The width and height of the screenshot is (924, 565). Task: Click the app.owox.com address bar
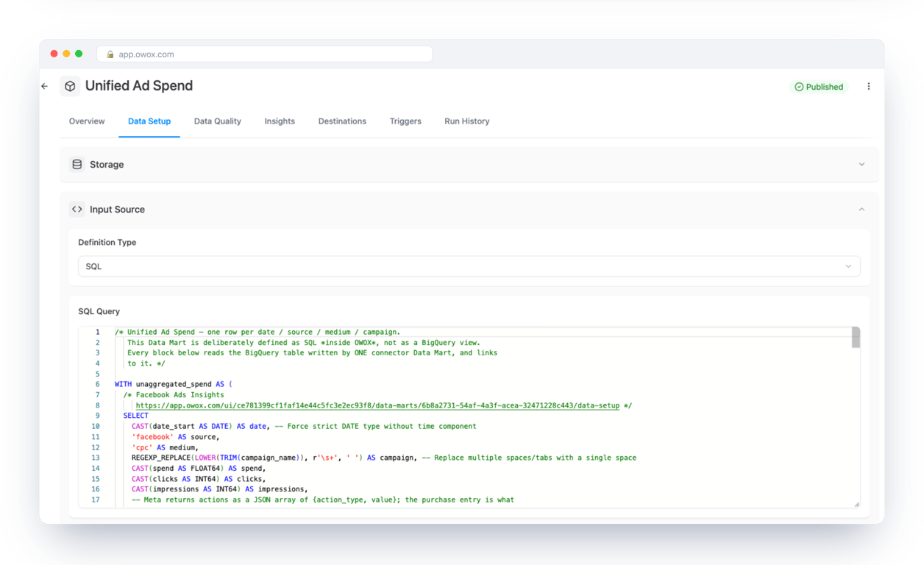click(265, 54)
